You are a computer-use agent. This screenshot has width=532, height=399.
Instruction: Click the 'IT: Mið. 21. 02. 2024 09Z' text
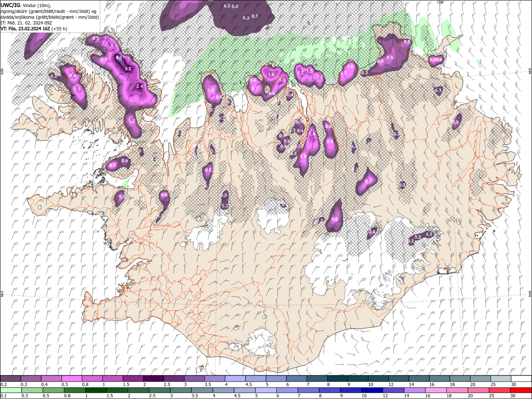pos(27,23)
